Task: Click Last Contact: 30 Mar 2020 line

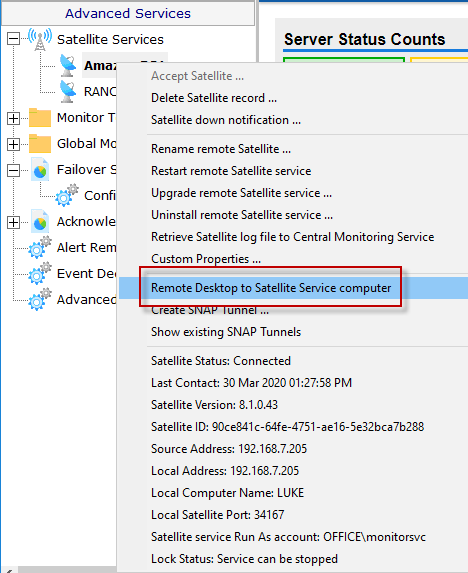Action: (x=251, y=383)
